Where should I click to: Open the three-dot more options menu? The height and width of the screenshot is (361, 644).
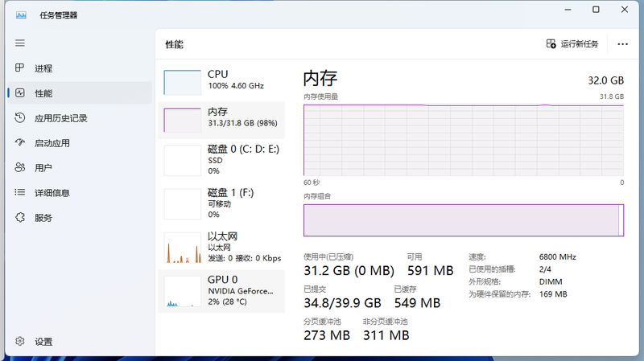tap(622, 44)
